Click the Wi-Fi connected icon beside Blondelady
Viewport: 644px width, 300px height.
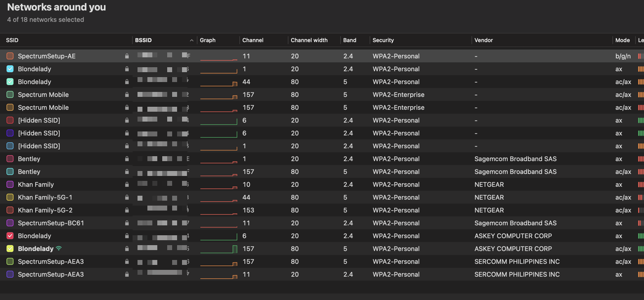coord(59,249)
